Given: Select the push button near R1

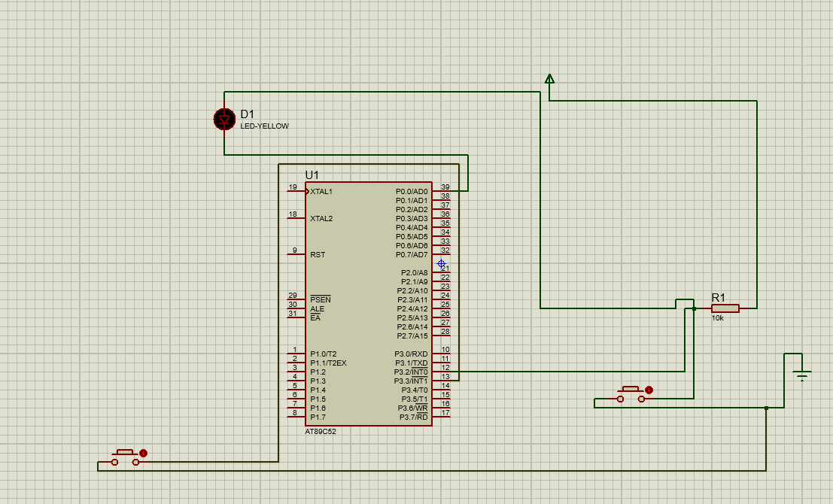Looking at the screenshot, I should click(631, 394).
